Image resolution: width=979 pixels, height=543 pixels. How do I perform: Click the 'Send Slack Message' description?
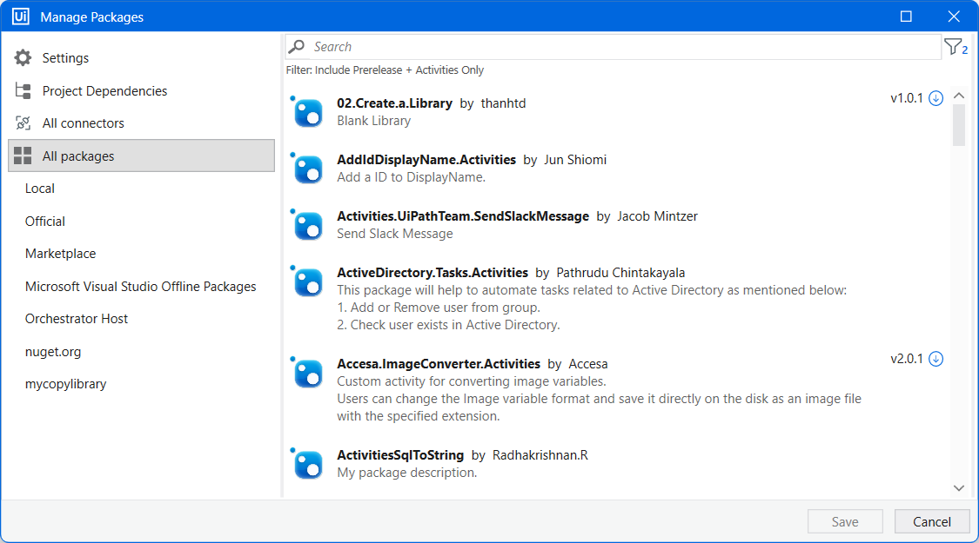point(395,234)
